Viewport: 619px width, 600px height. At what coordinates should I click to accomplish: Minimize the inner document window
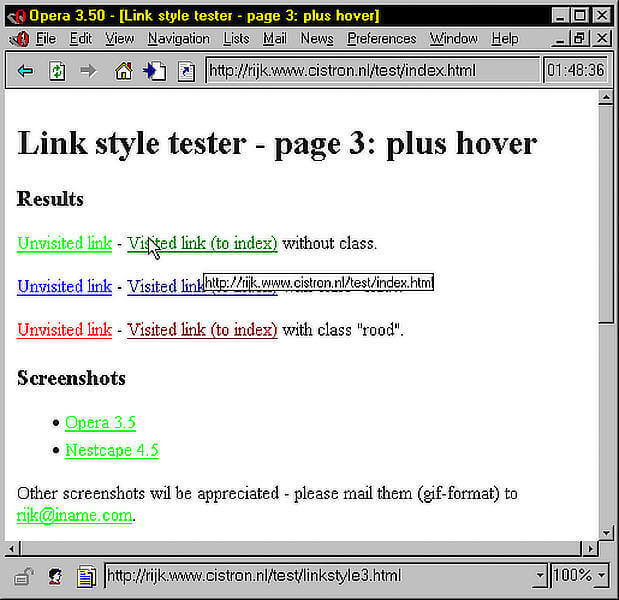[559, 39]
